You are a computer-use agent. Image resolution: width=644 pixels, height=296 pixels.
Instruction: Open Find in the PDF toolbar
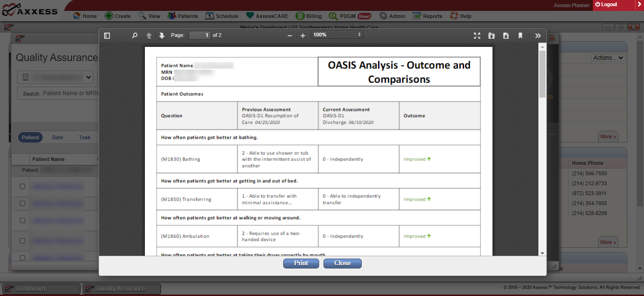click(134, 35)
